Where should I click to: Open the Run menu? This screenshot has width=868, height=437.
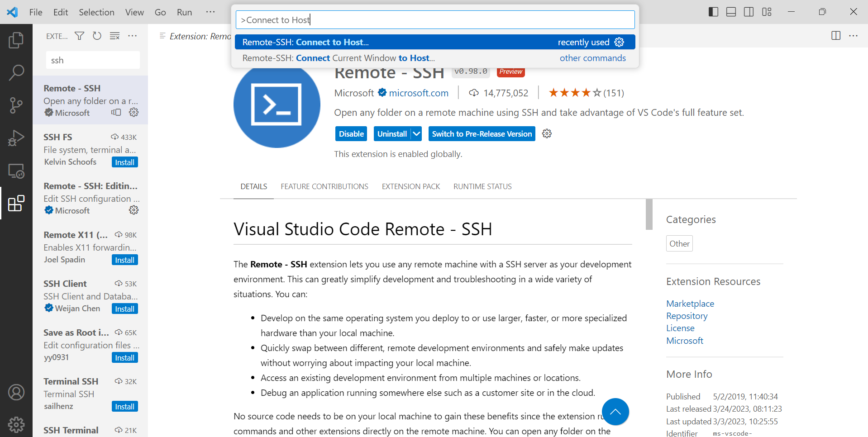point(184,12)
